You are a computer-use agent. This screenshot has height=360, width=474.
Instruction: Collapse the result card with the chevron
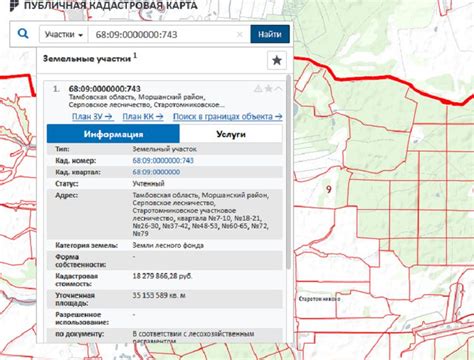278,89
